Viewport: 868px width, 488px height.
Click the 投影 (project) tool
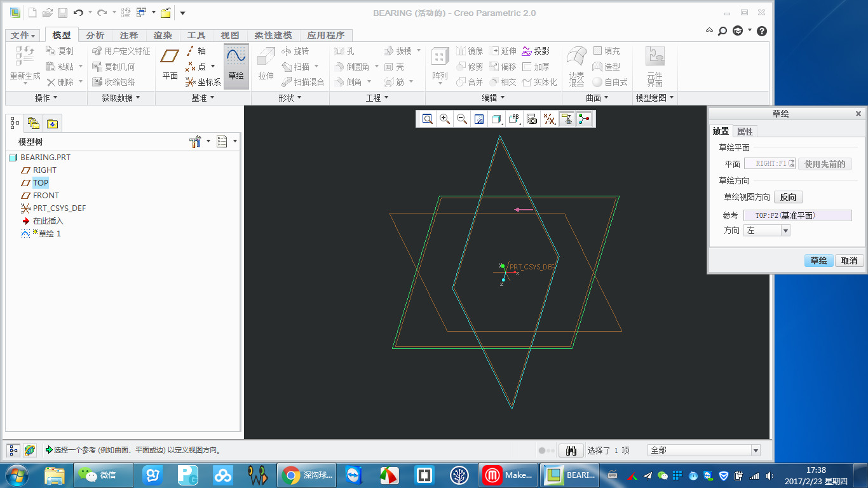[x=536, y=51]
